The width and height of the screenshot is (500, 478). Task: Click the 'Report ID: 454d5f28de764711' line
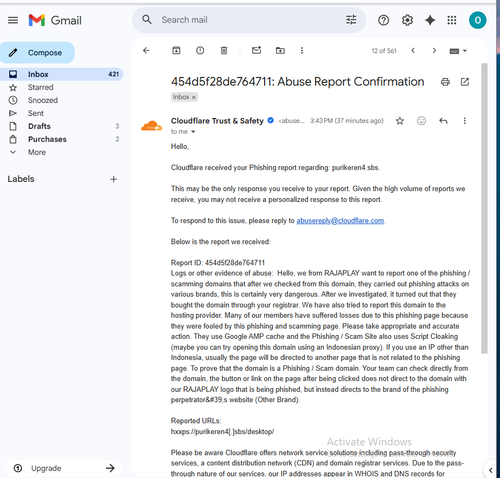click(x=218, y=263)
